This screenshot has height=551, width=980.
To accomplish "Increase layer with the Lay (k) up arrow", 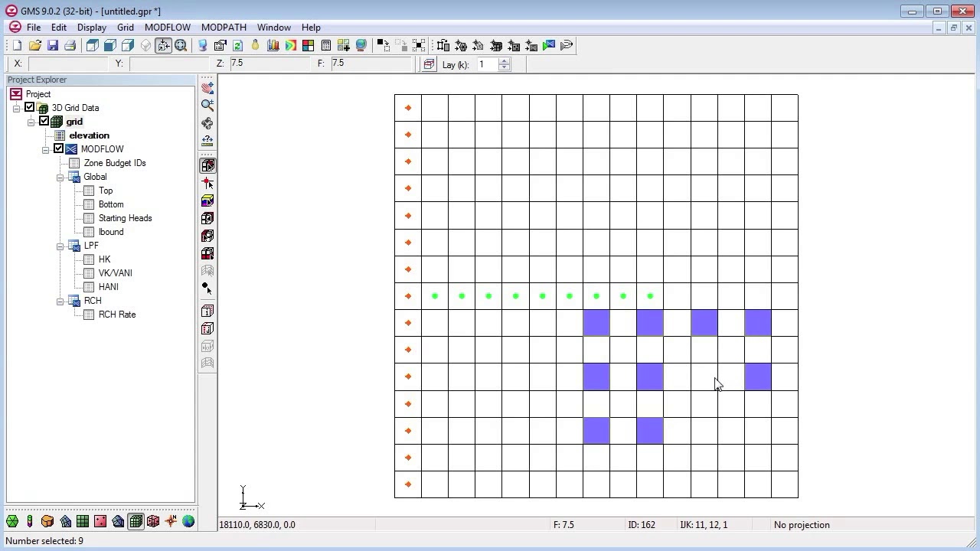I will pos(505,60).
